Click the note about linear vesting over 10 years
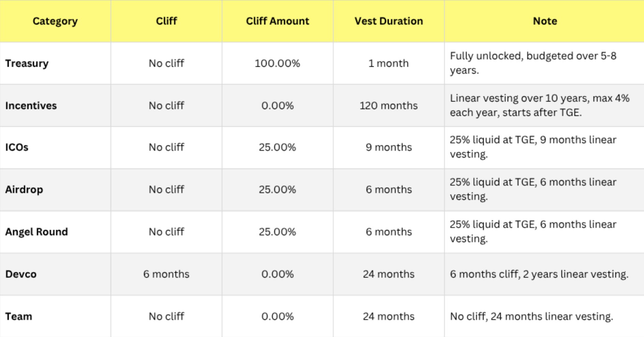This screenshot has width=644, height=337. pos(539,105)
